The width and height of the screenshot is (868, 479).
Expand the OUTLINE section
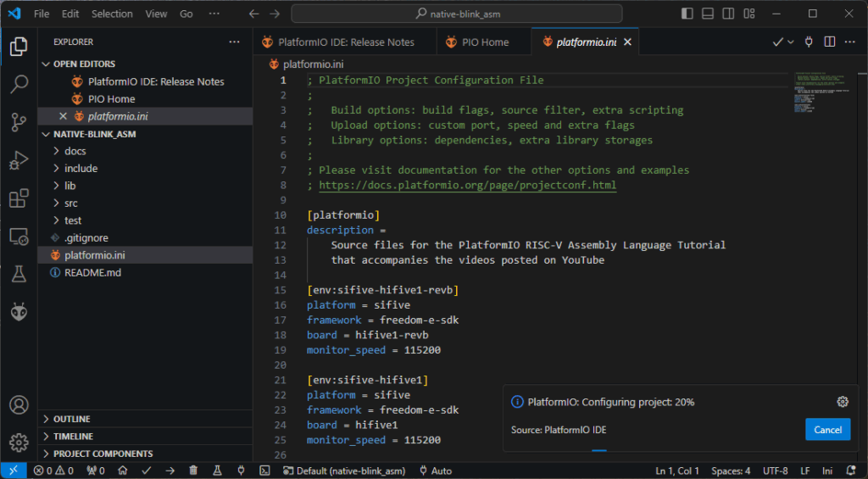[x=72, y=419]
